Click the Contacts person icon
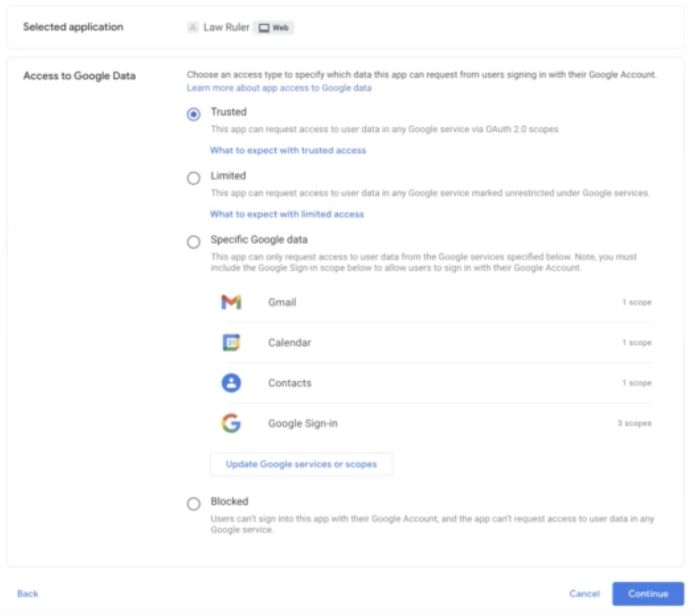 pos(231,383)
